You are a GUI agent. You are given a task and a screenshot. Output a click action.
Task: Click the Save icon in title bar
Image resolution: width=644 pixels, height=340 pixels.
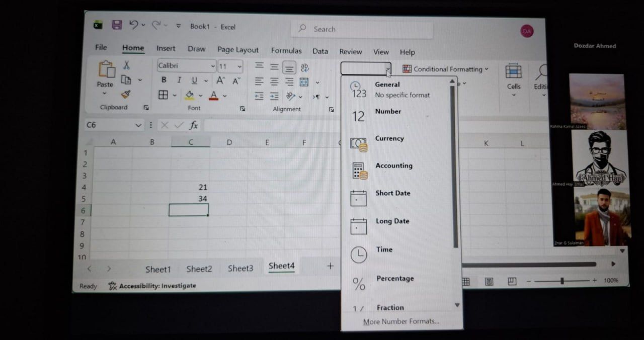tap(117, 25)
